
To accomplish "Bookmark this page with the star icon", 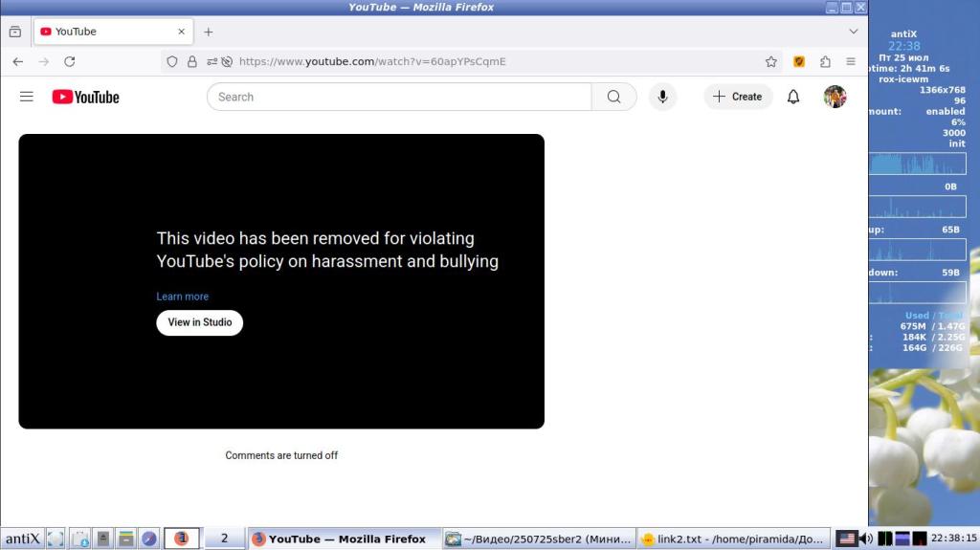I will click(x=770, y=61).
